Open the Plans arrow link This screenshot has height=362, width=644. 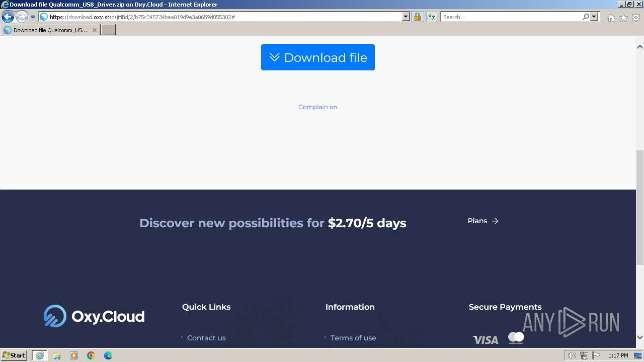pyautogui.click(x=483, y=221)
